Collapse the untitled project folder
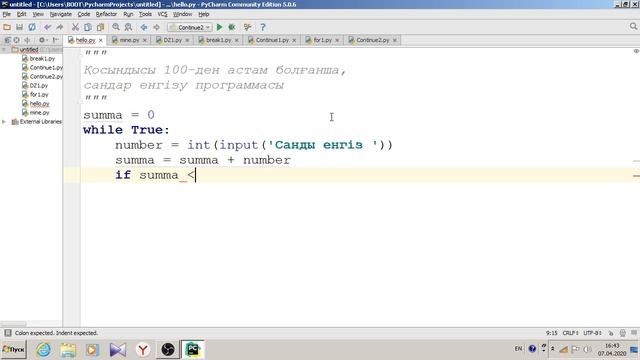Image resolution: width=640 pixels, height=360 pixels. 4,50
